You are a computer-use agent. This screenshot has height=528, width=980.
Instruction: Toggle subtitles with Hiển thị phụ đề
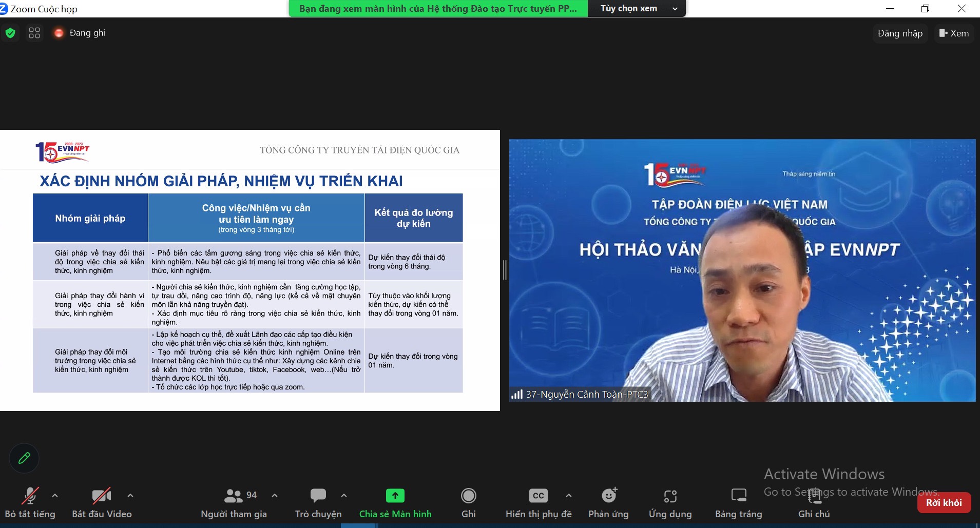(x=539, y=503)
